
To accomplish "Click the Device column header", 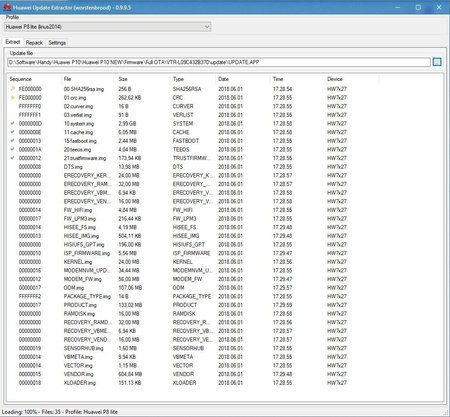I will [335, 79].
